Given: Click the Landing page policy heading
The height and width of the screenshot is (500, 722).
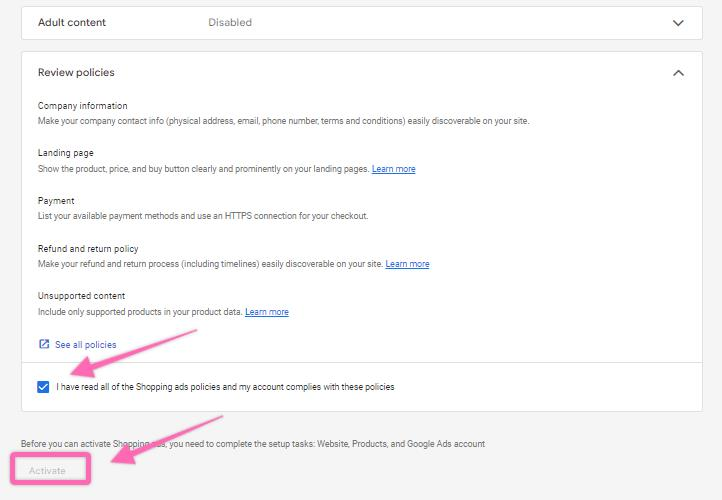Looking at the screenshot, I should tap(66, 153).
